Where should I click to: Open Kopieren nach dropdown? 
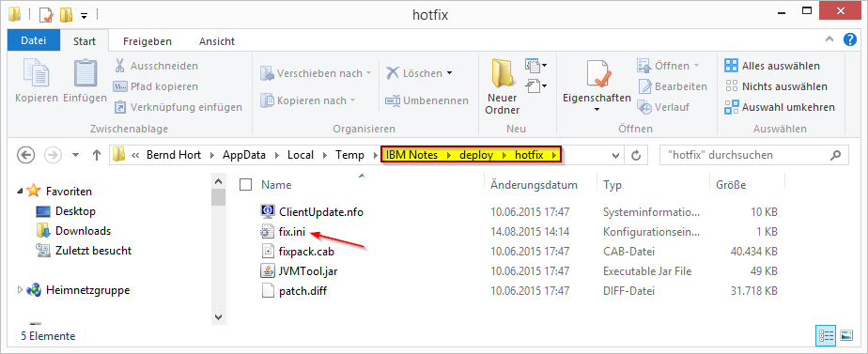(308, 100)
